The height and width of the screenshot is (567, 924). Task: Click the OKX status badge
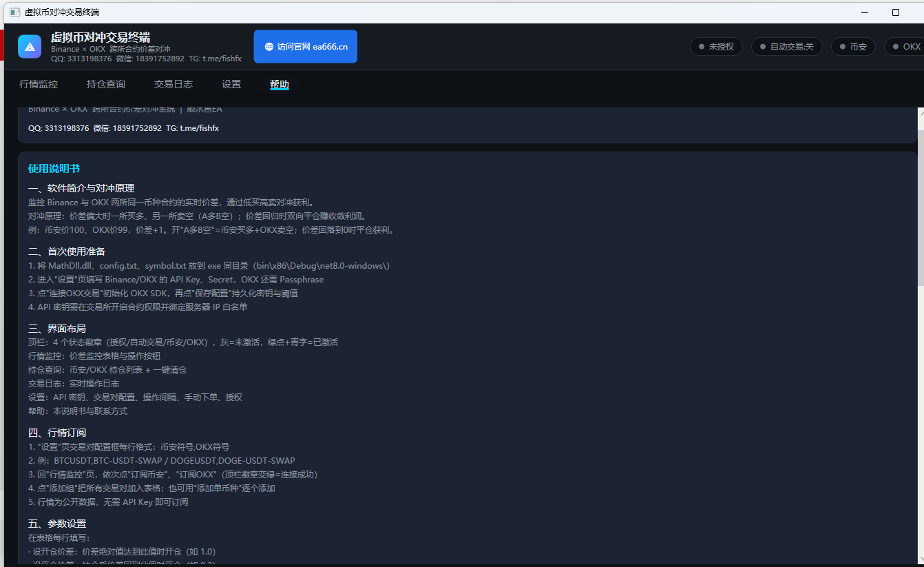coord(904,47)
